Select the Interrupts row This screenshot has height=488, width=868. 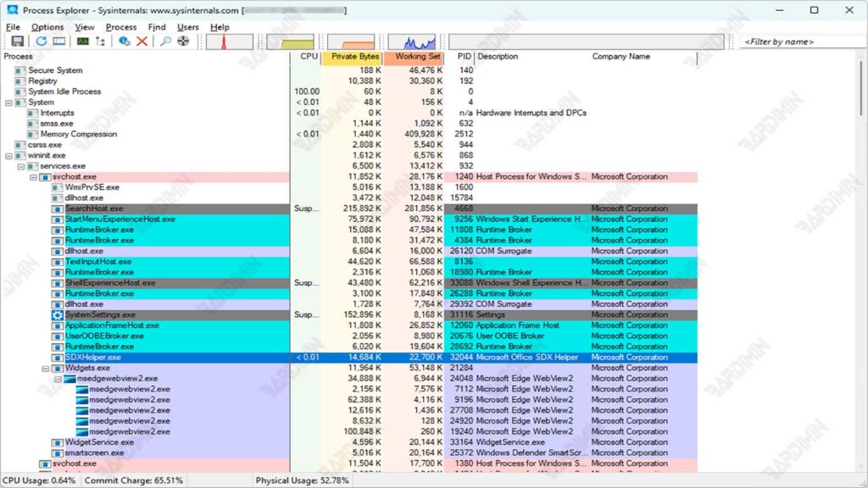coord(348,113)
